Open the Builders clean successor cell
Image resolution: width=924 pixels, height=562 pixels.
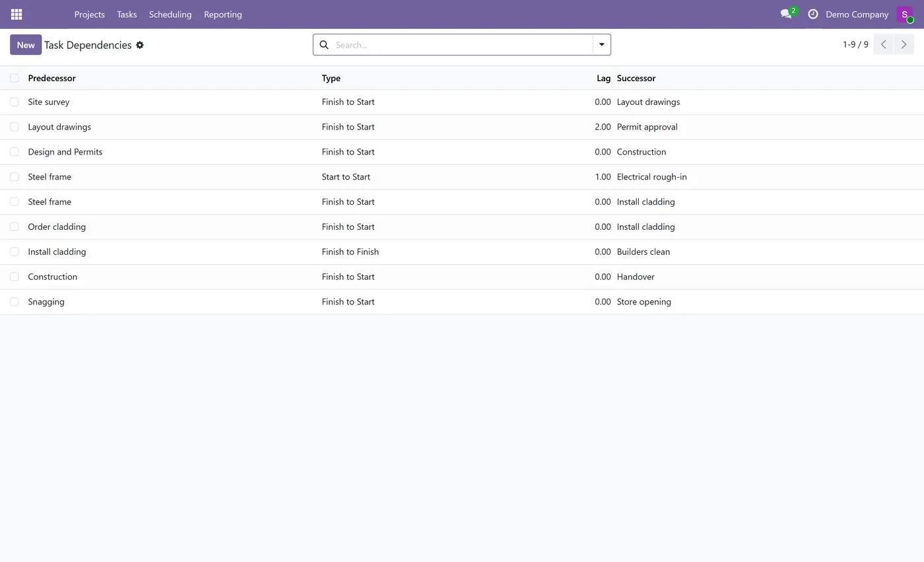tap(643, 252)
